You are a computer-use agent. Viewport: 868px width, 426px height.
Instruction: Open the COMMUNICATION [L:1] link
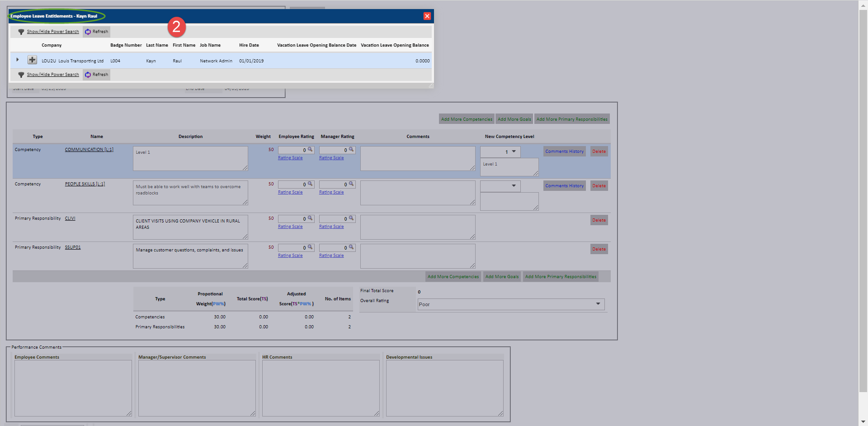click(x=89, y=150)
